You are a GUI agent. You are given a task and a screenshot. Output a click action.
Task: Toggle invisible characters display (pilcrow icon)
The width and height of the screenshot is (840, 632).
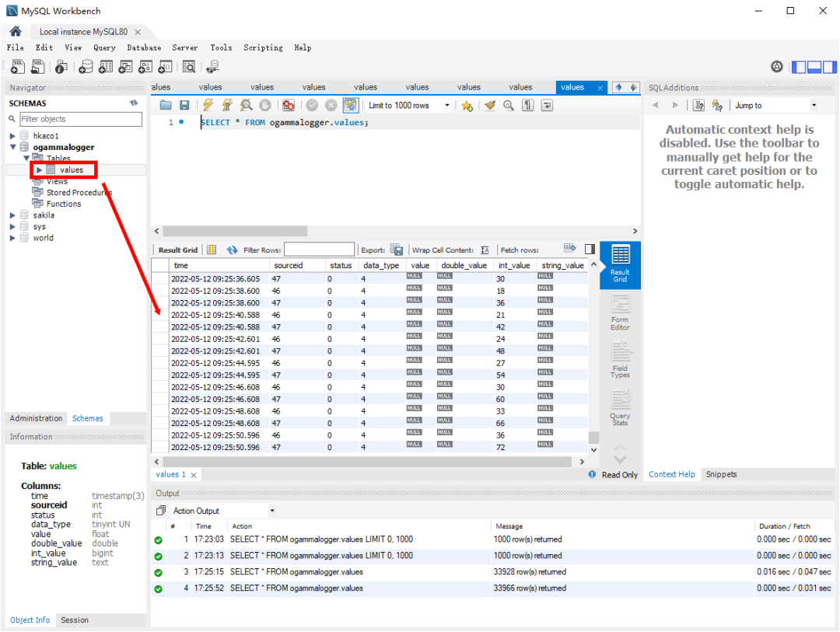tap(528, 106)
